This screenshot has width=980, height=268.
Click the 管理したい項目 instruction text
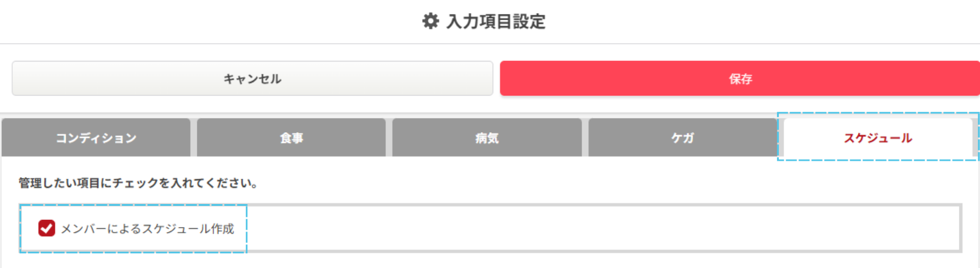coord(138,183)
